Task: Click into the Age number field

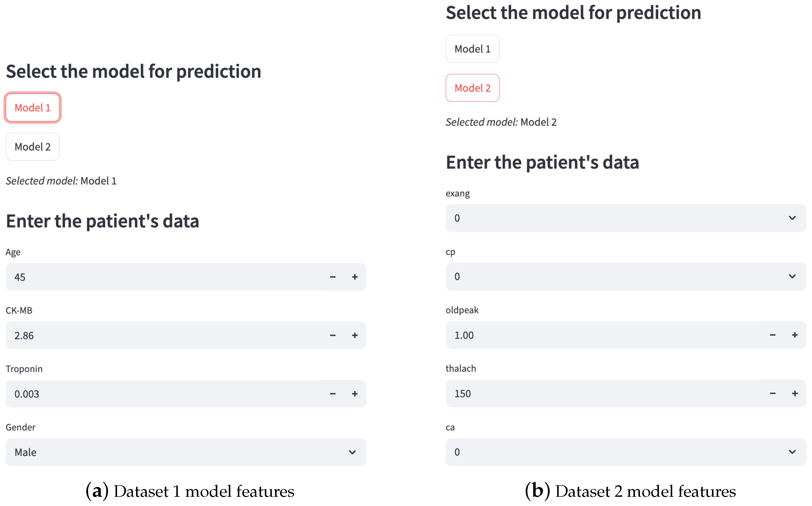Action: (164, 277)
